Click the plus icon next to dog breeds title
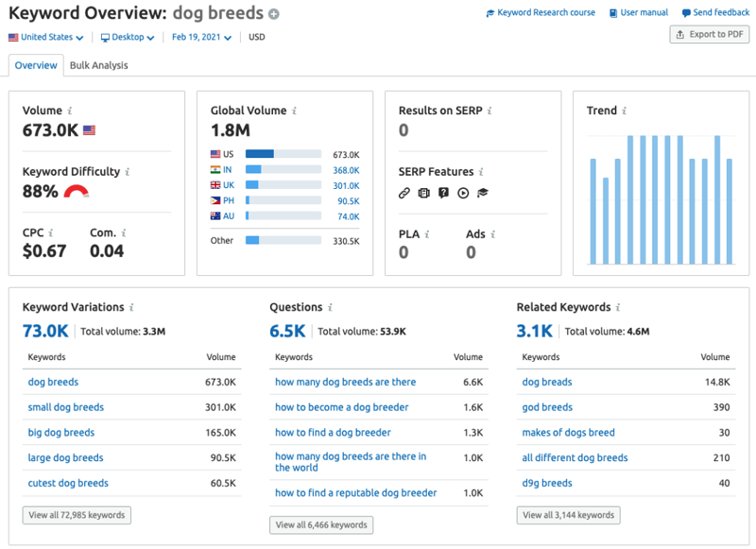The height and width of the screenshot is (549, 756). (273, 14)
